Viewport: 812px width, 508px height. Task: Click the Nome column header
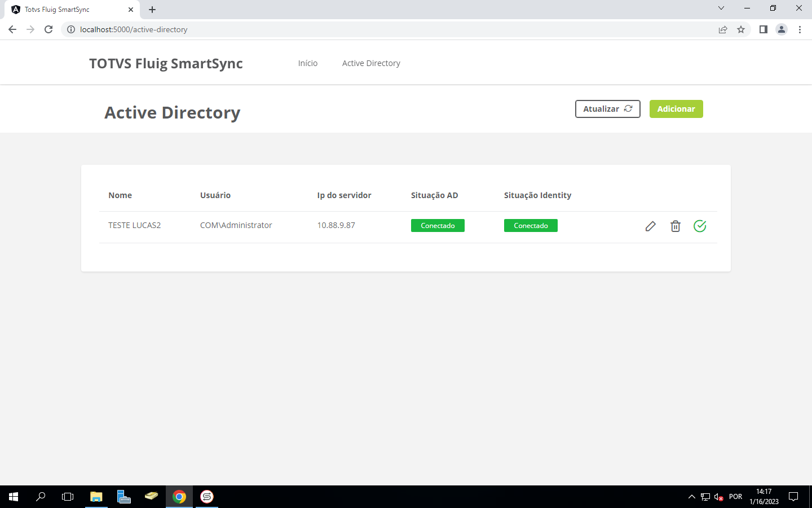120,195
